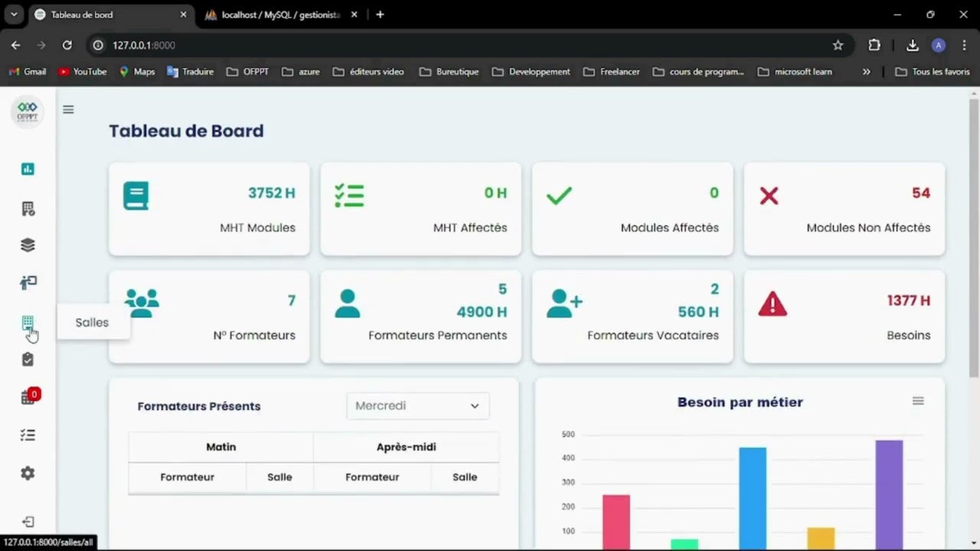Open the Traduire bookmark
980x551 pixels.
click(x=191, y=72)
